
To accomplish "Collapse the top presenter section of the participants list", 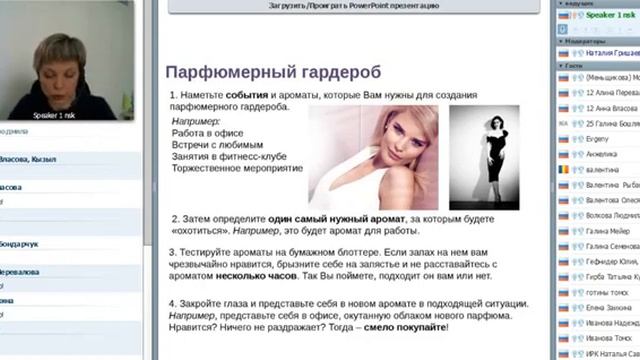I will pos(561,3).
